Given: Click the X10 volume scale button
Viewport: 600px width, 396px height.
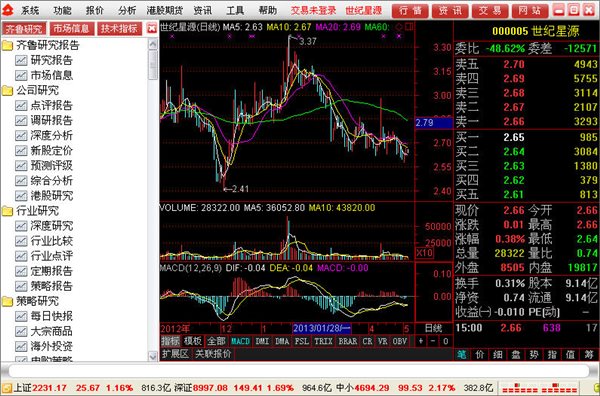Looking at the screenshot, I should tap(424, 253).
